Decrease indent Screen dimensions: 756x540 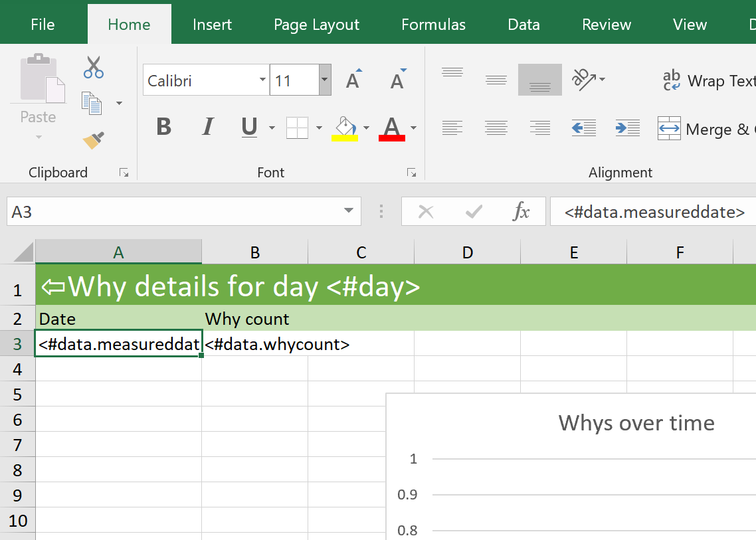pyautogui.click(x=584, y=128)
